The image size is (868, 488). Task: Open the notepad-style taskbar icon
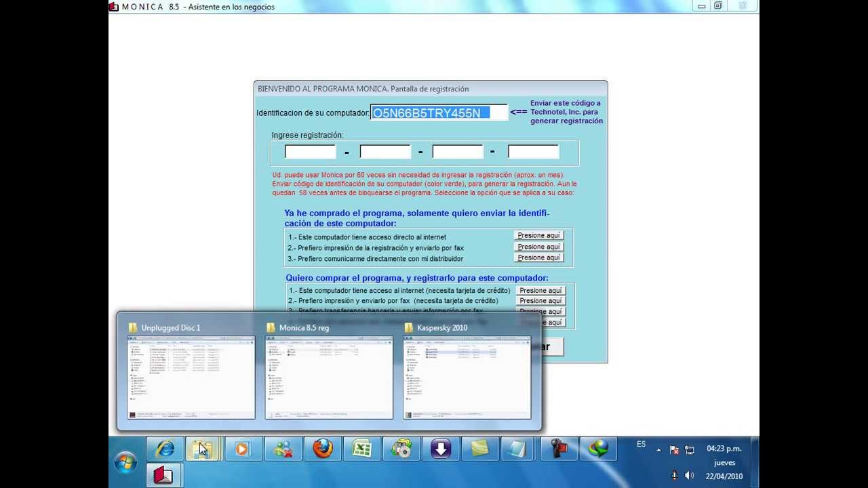click(519, 449)
